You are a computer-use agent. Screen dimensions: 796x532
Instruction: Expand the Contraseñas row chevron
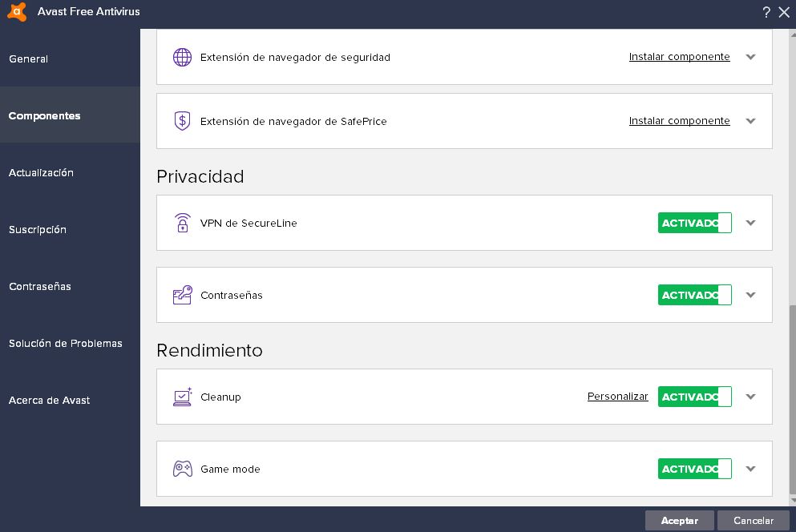tap(751, 295)
